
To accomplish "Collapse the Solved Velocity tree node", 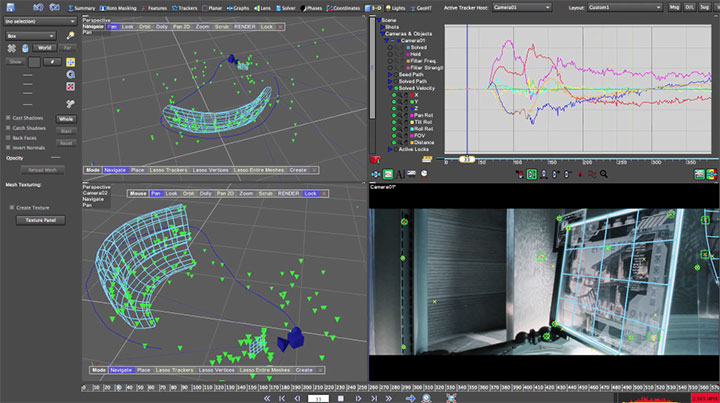I will [390, 88].
